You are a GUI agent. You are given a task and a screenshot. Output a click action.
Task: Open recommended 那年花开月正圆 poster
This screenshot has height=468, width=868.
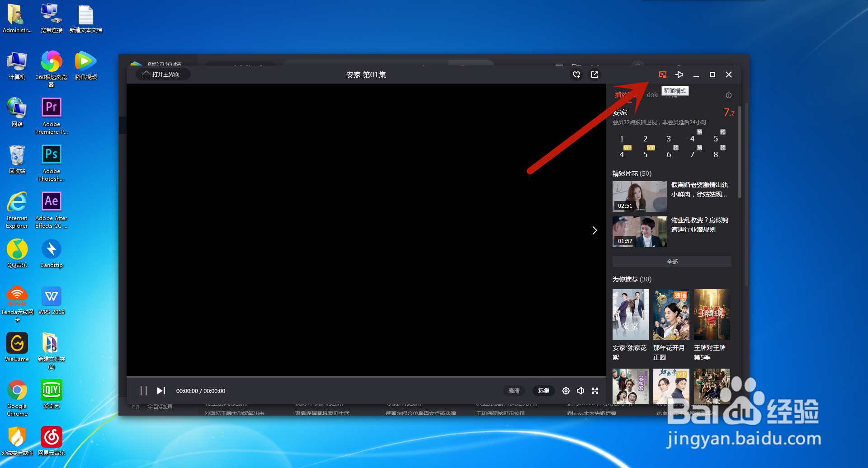[671, 314]
